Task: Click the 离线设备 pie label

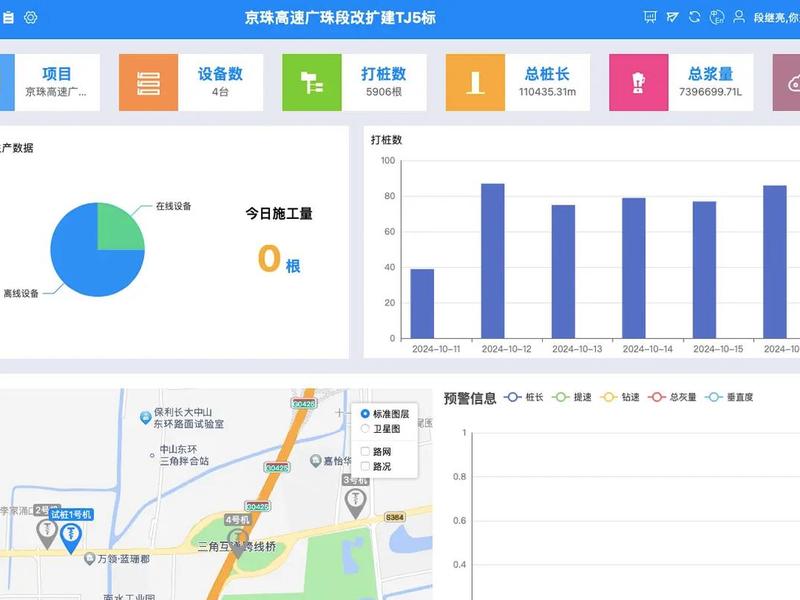Action: coord(21,293)
